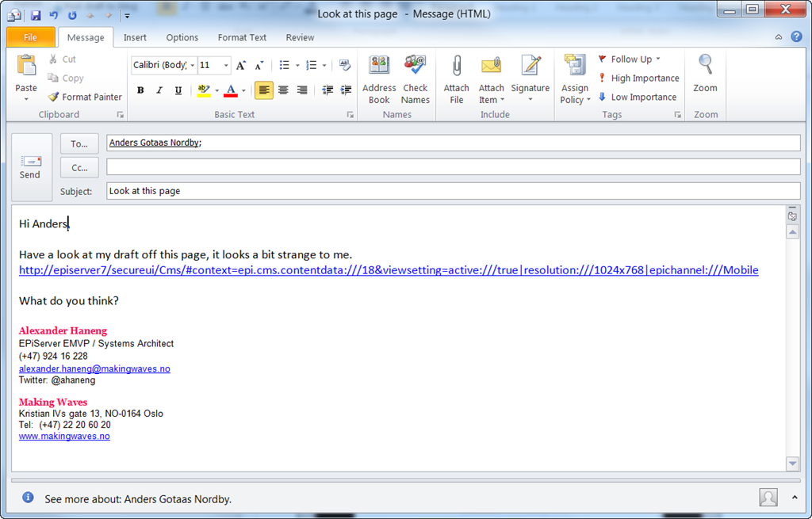The image size is (812, 519).
Task: Expand the Signature dropdown menu
Action: click(x=530, y=100)
